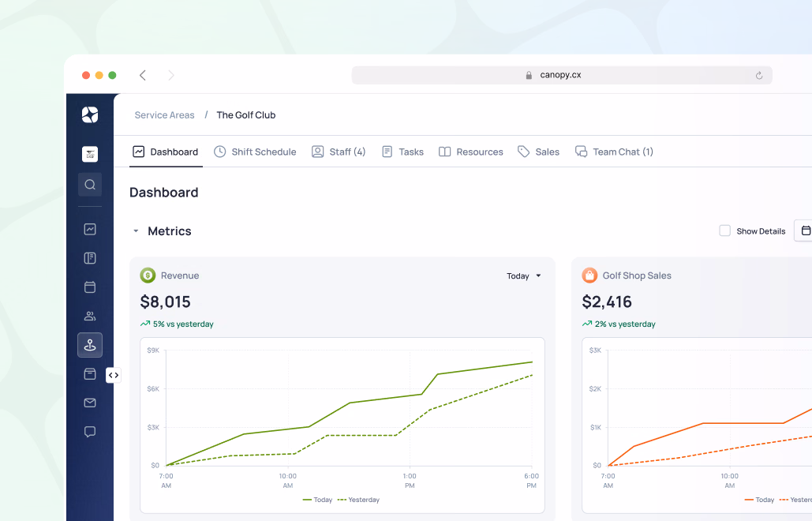
Task: Reload the page with the refresh icon
Action: tap(759, 75)
